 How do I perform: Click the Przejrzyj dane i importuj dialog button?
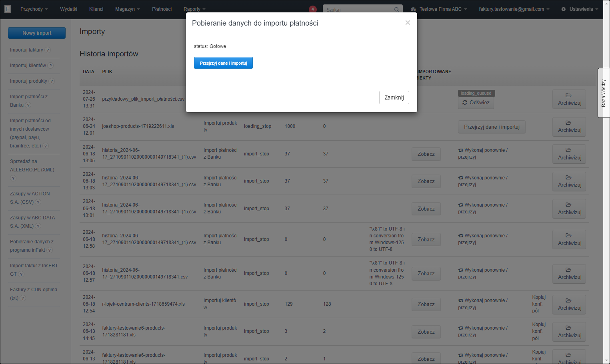[223, 63]
